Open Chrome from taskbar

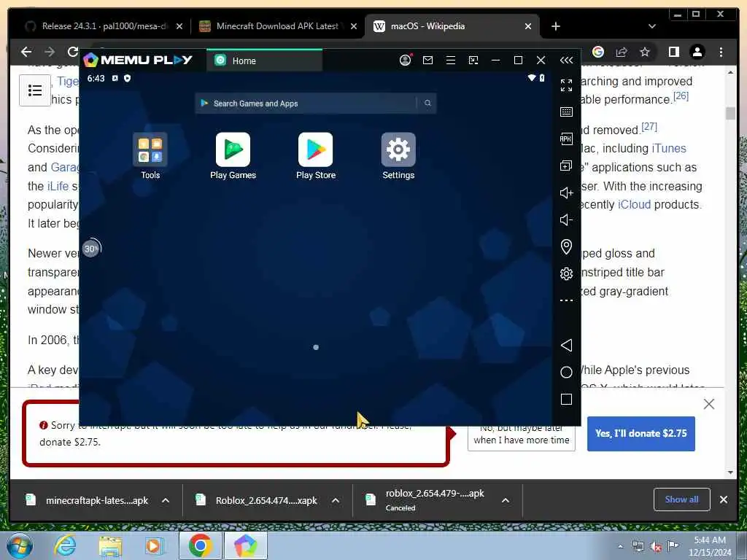click(200, 545)
